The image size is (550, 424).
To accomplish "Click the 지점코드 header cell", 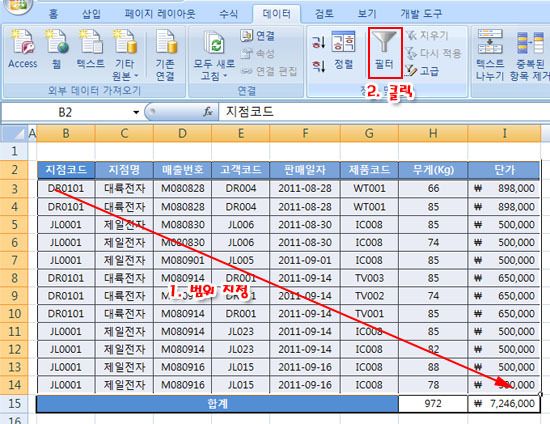I will coord(66,170).
